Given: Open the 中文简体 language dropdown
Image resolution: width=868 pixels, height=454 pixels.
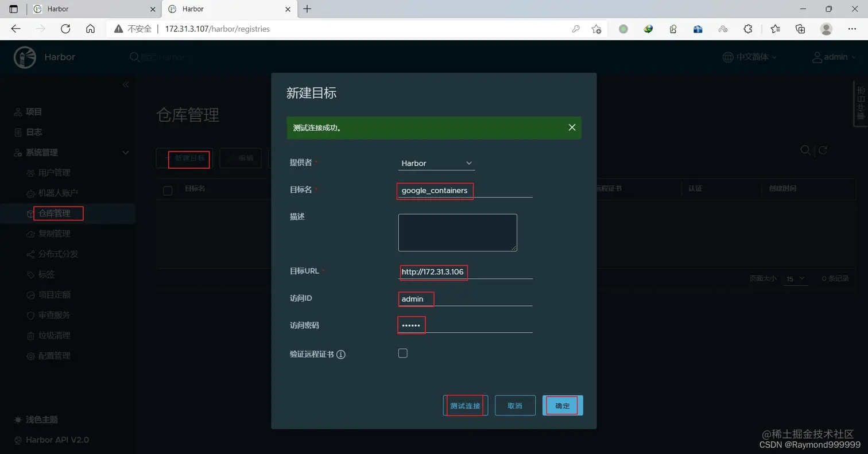Looking at the screenshot, I should (x=748, y=57).
